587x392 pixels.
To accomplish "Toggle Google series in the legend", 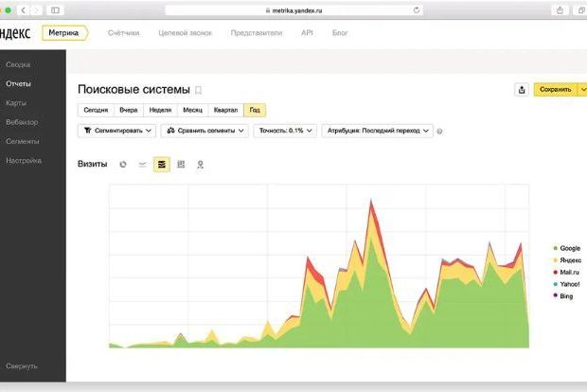I will point(567,248).
